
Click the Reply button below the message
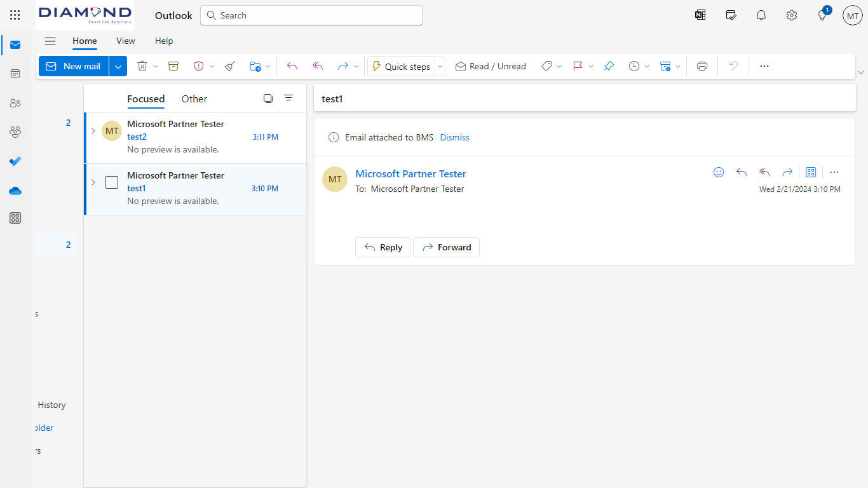383,247
